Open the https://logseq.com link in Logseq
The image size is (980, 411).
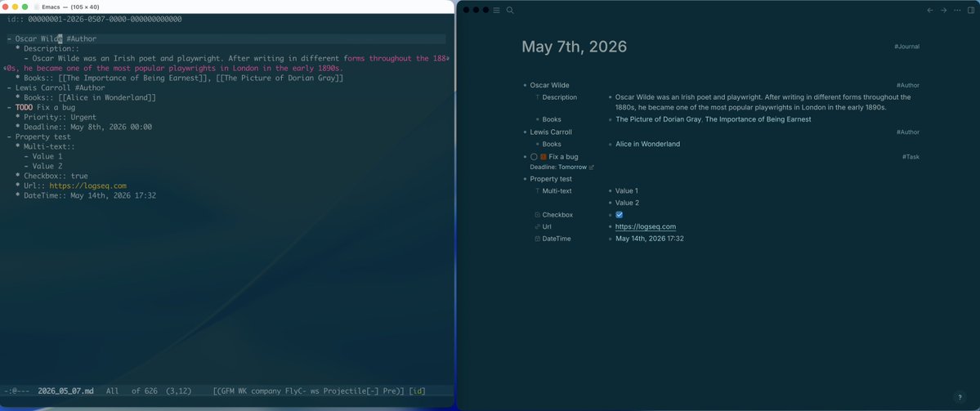tap(646, 226)
